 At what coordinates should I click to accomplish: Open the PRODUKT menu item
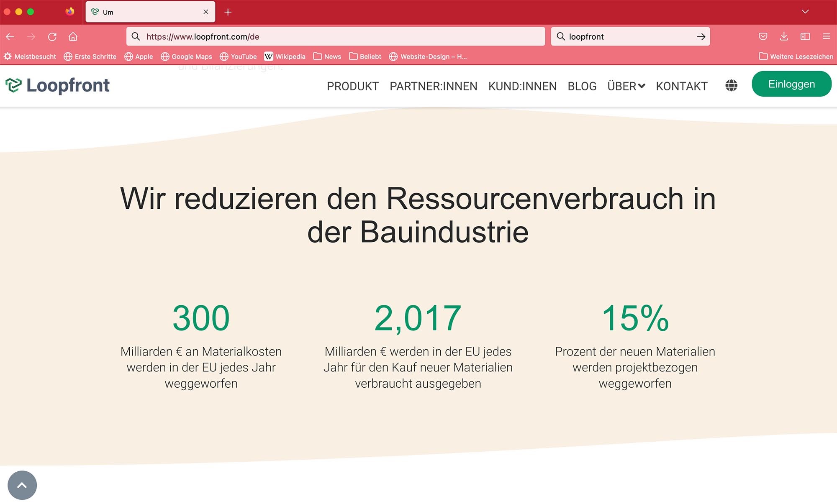point(353,86)
